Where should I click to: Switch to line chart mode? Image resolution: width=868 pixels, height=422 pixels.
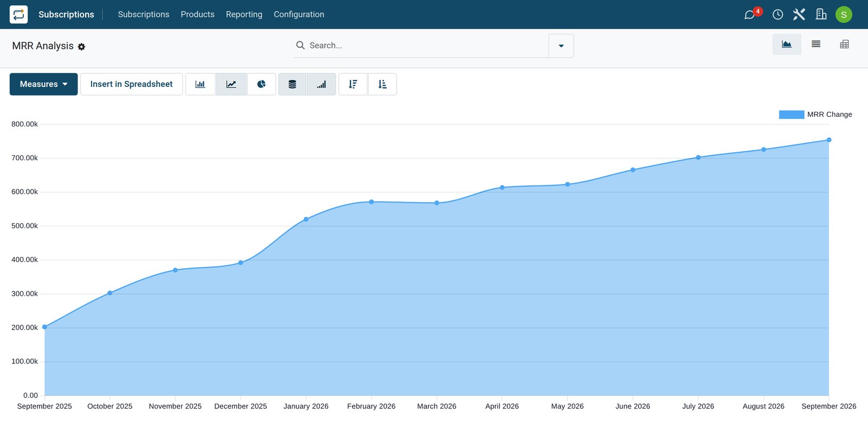pos(231,84)
